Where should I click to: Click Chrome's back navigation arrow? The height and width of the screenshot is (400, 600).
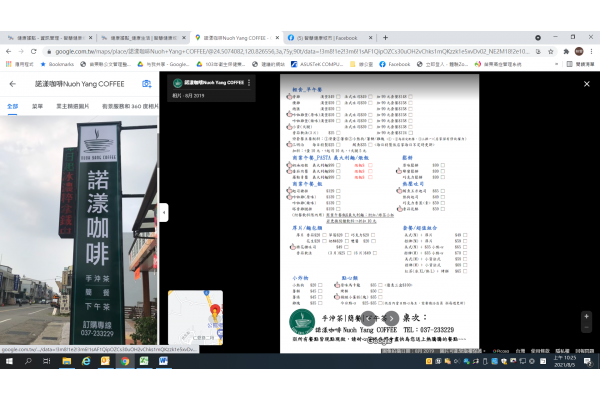click(x=8, y=51)
